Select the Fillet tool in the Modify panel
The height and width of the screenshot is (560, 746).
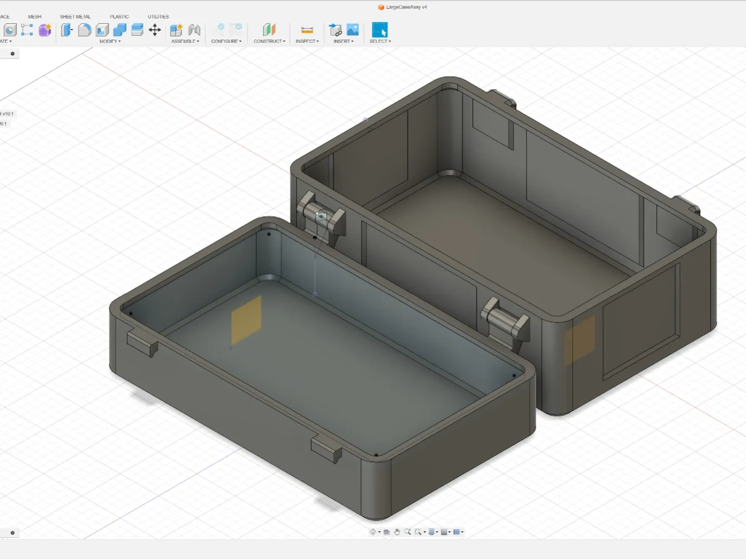pos(84,30)
